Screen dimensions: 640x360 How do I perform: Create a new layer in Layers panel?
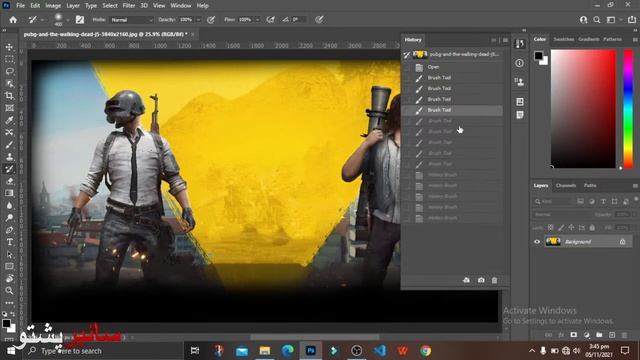pyautogui.click(x=612, y=335)
